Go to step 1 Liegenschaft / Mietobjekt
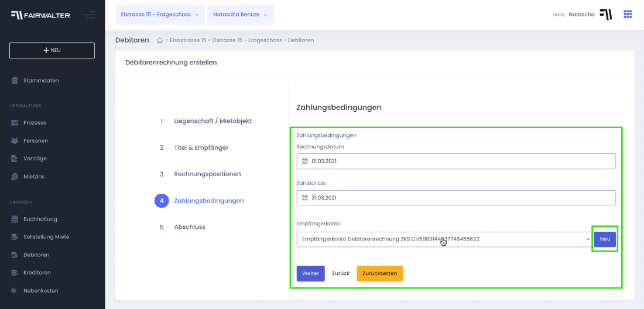Screen dimensions: 644x309 [x=213, y=121]
